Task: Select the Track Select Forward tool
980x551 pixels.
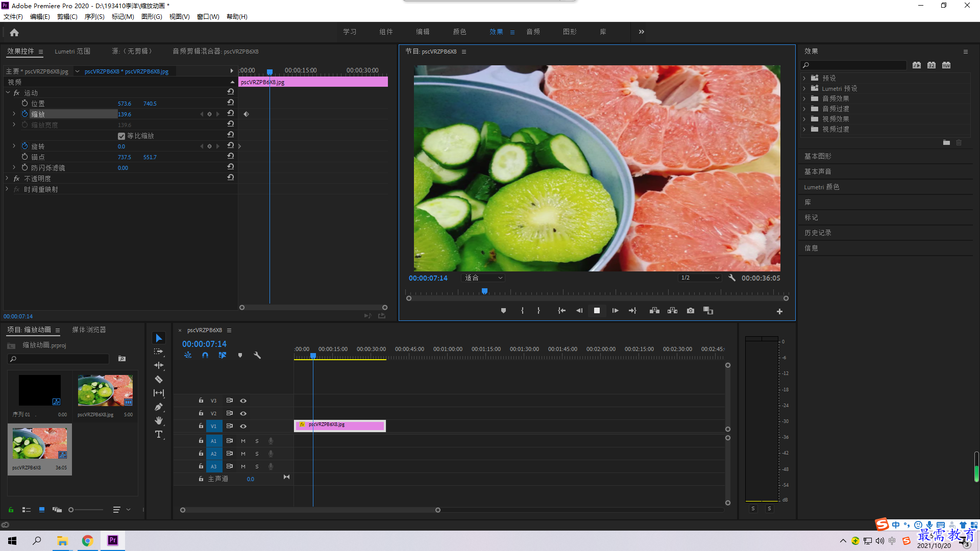Action: click(x=159, y=352)
